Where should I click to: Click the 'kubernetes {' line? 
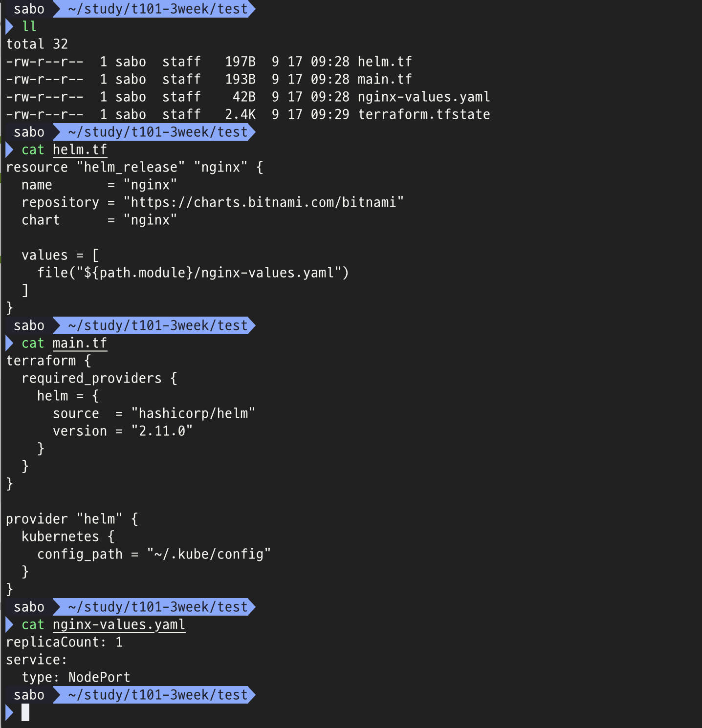[68, 536]
